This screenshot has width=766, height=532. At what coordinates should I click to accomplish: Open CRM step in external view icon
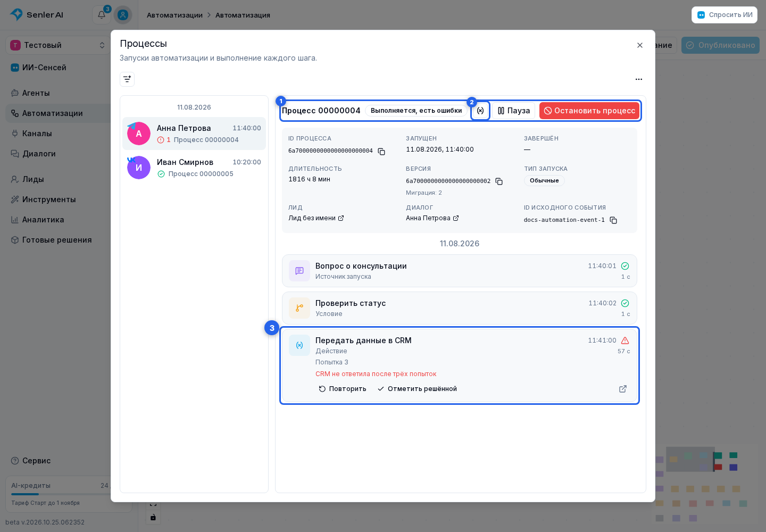coord(623,389)
